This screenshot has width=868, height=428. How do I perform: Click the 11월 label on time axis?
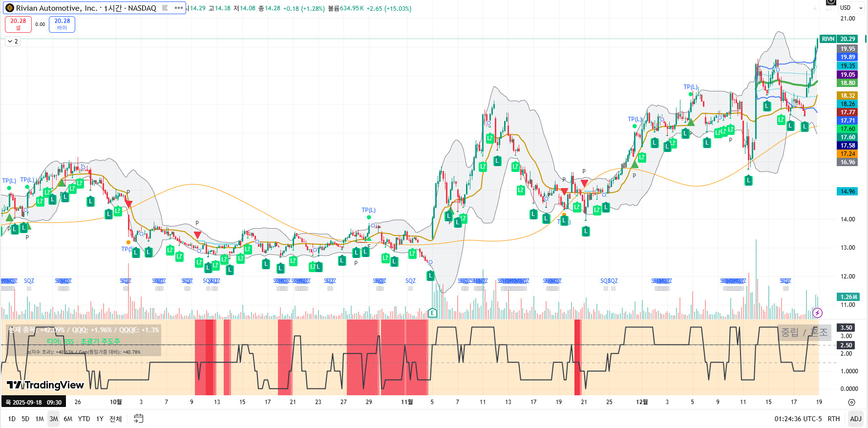[x=407, y=402]
